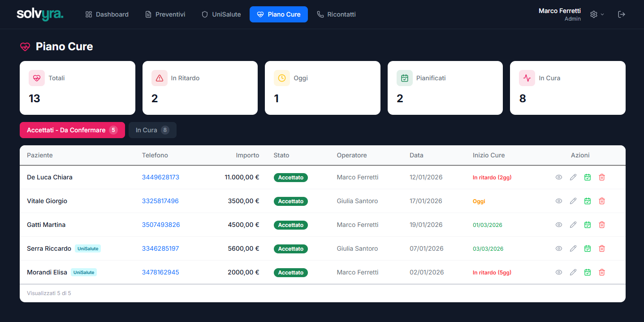Edit Vitale Giorgio's record with the pencil icon
The height and width of the screenshot is (322, 644).
573,201
